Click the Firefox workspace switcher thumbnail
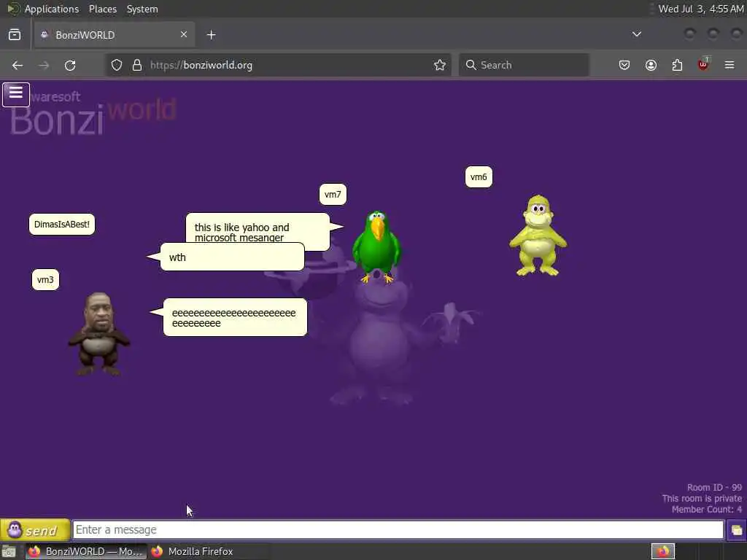Image resolution: width=747 pixels, height=560 pixels. point(662,551)
